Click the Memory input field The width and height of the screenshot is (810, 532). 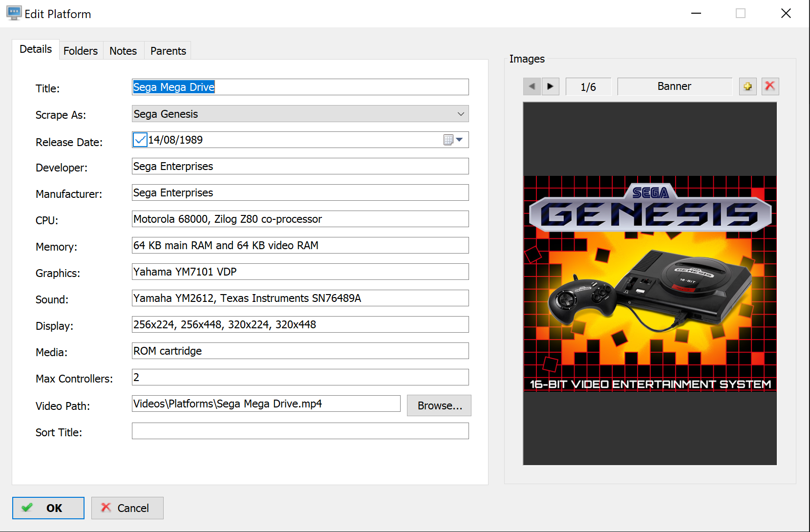tap(300, 245)
